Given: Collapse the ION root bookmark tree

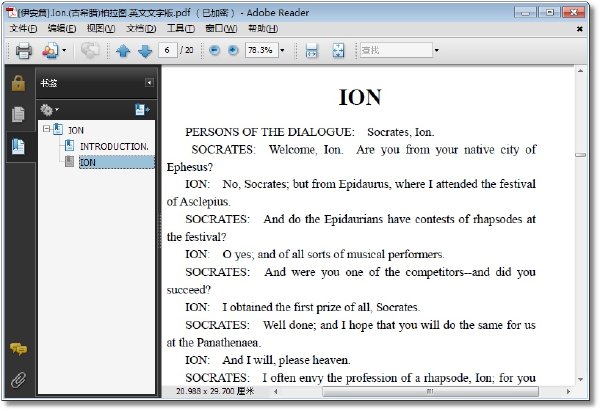Looking at the screenshot, I should pos(46,129).
